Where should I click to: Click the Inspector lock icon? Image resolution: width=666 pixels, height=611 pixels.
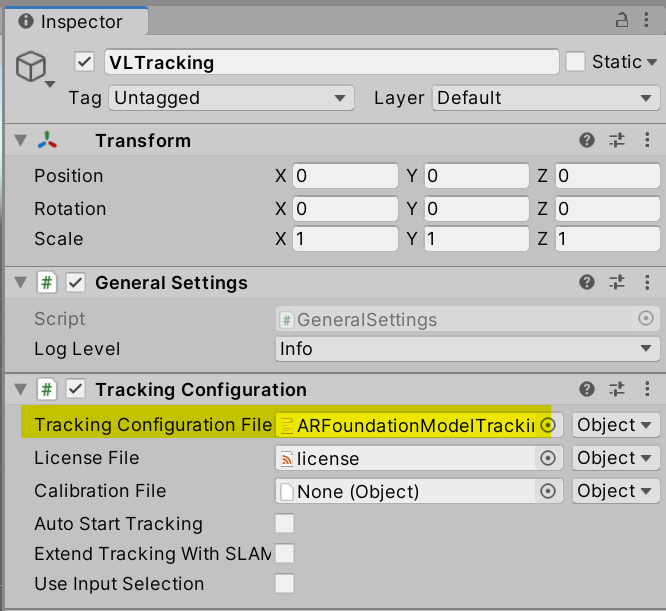point(623,20)
